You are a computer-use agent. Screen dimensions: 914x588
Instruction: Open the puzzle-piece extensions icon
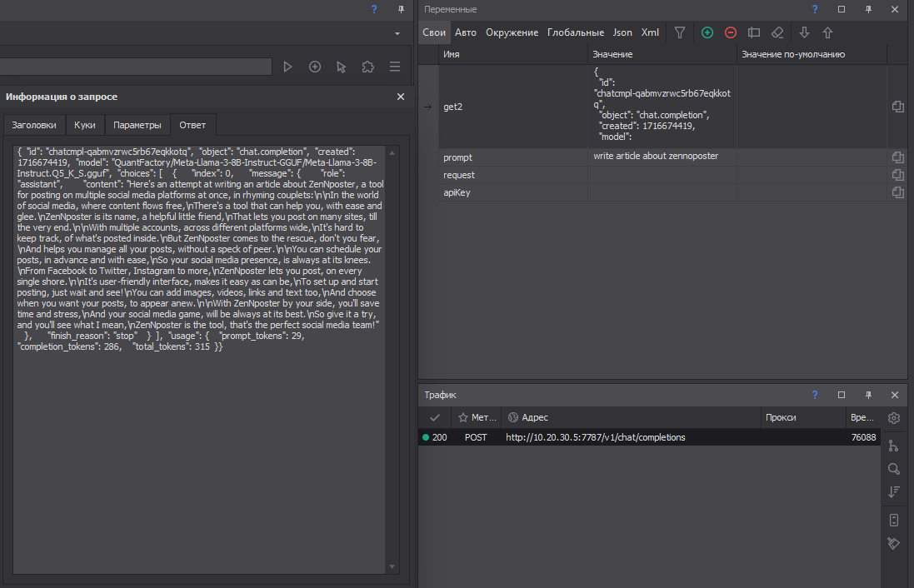[x=368, y=67]
